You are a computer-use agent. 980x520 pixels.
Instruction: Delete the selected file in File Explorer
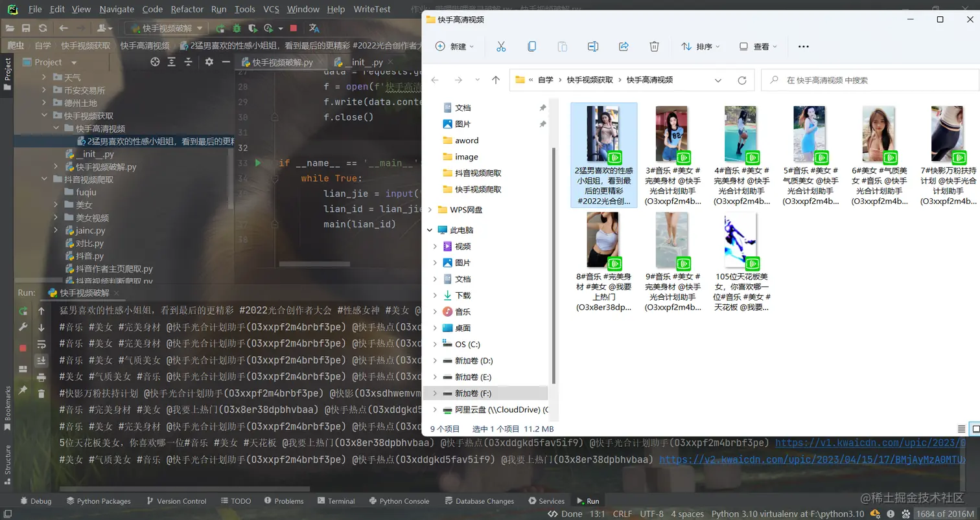tap(654, 47)
